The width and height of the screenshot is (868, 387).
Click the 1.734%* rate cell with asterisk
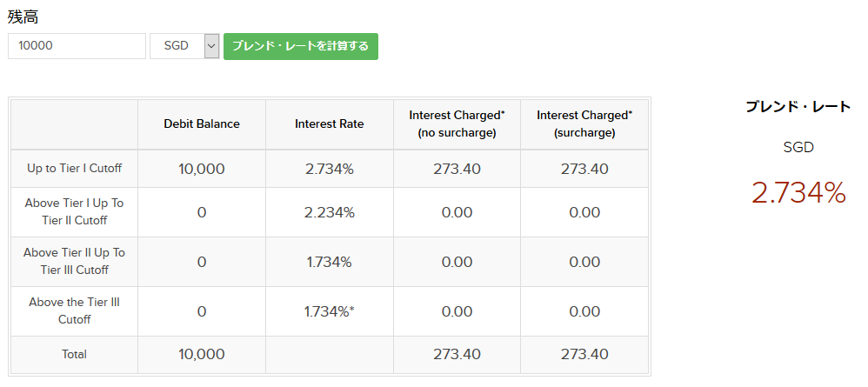click(330, 311)
